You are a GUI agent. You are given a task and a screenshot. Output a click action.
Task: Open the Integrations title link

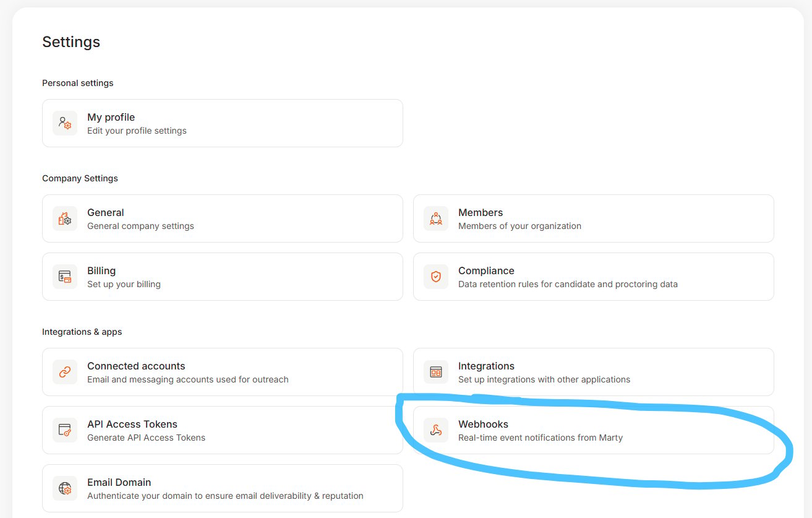click(x=486, y=366)
